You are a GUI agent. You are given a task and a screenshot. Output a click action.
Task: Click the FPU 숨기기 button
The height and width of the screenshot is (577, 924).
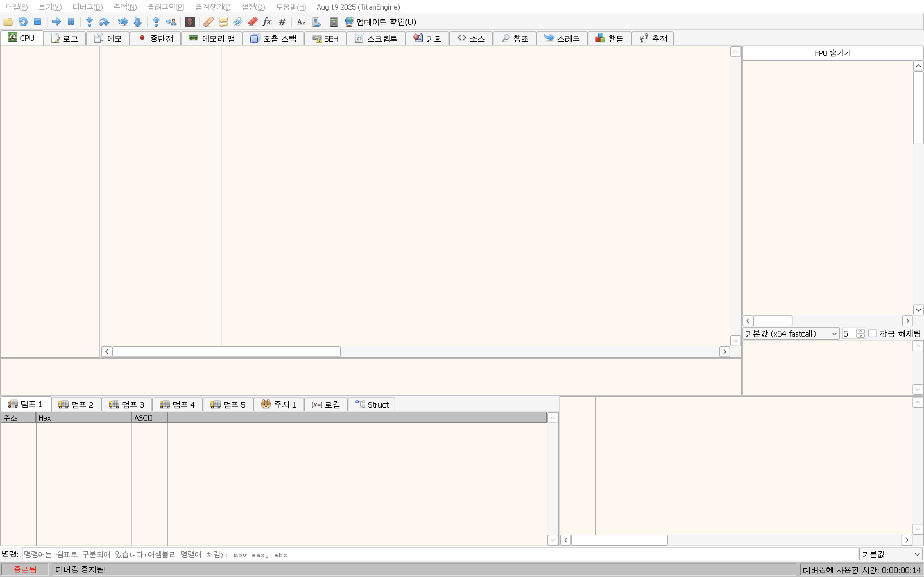(x=832, y=53)
